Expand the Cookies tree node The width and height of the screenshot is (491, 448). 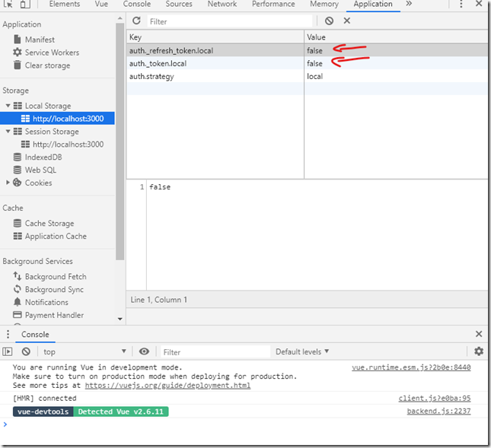8,183
